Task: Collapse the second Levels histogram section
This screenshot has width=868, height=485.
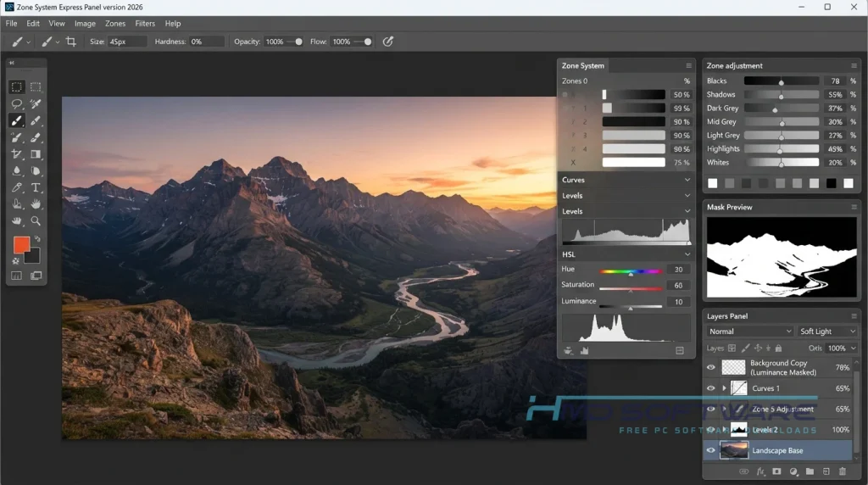Action: click(x=687, y=211)
